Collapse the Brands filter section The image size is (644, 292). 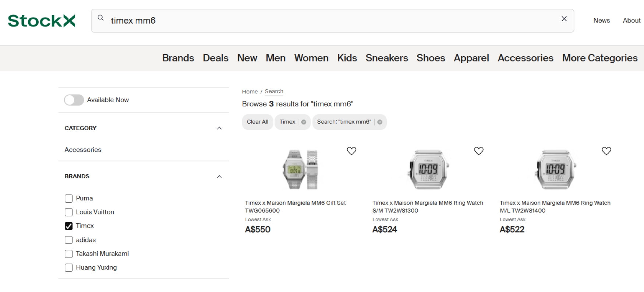(219, 177)
